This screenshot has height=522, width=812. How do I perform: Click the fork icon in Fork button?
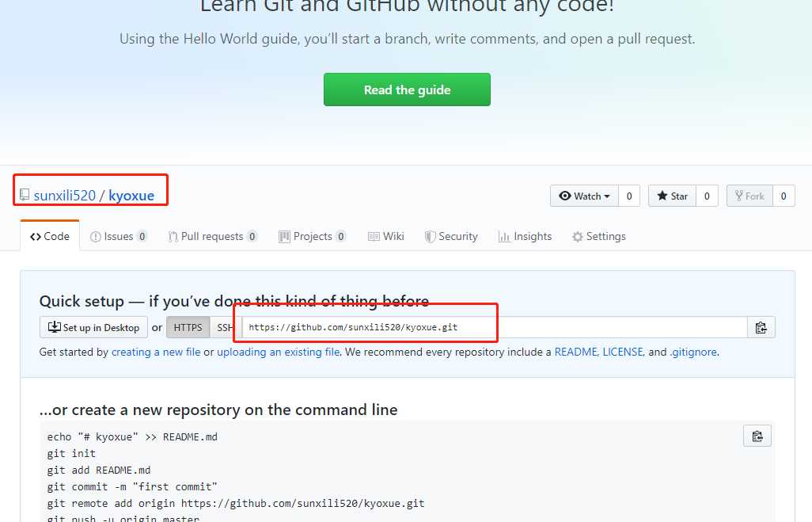739,196
